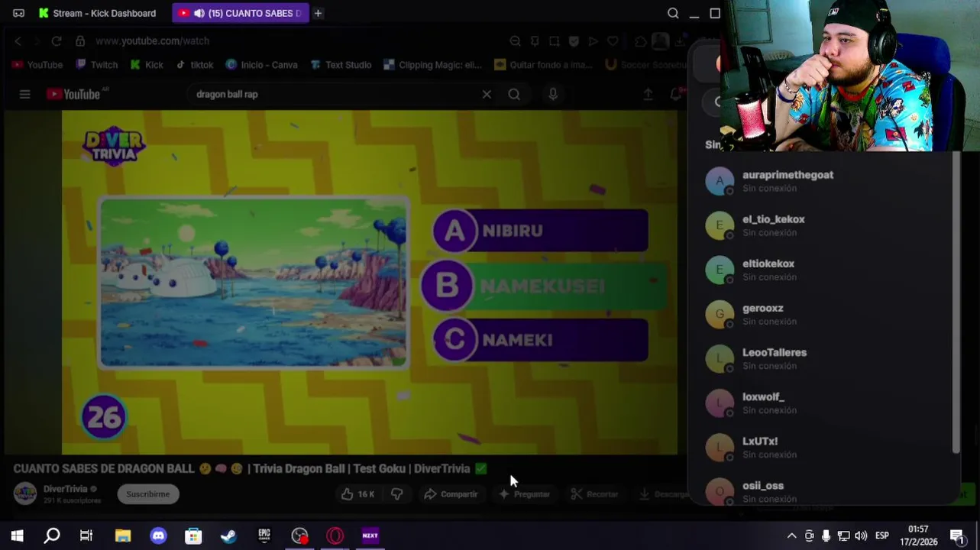Open a new browser tab with plus

[318, 13]
